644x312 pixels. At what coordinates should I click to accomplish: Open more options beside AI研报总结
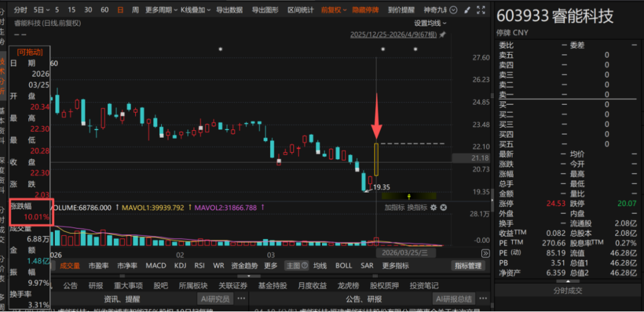(x=484, y=299)
